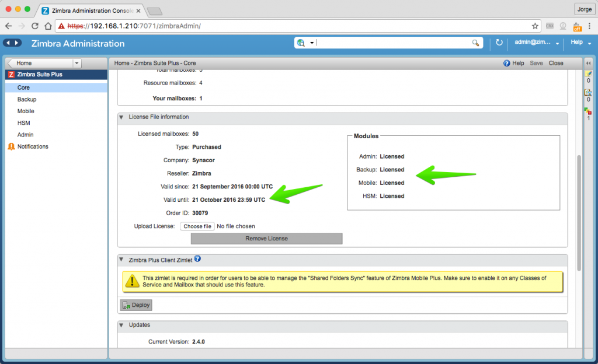Click Save in toolbar
Viewport: 598px width, 364px height.
pos(536,63)
